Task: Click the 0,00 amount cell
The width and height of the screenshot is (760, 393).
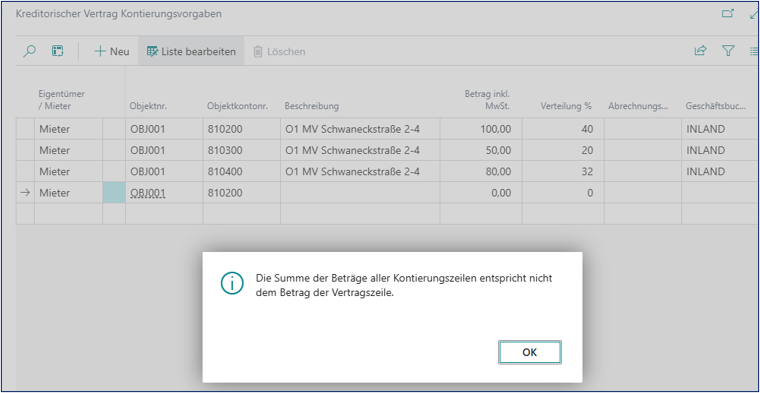Action: pos(481,193)
